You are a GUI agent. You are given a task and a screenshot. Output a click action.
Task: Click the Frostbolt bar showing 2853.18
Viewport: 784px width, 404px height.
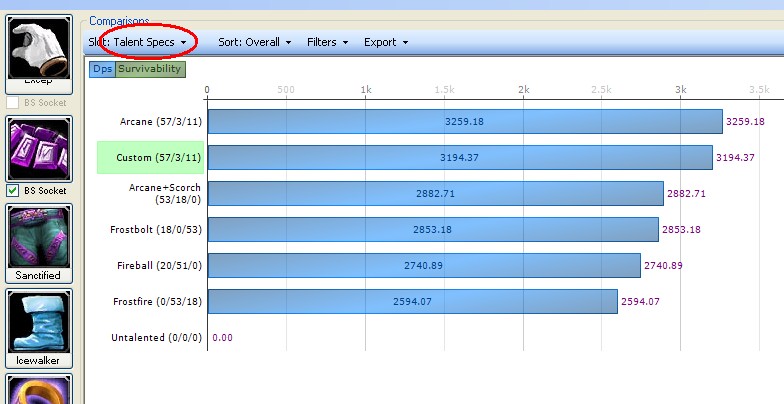click(x=433, y=230)
